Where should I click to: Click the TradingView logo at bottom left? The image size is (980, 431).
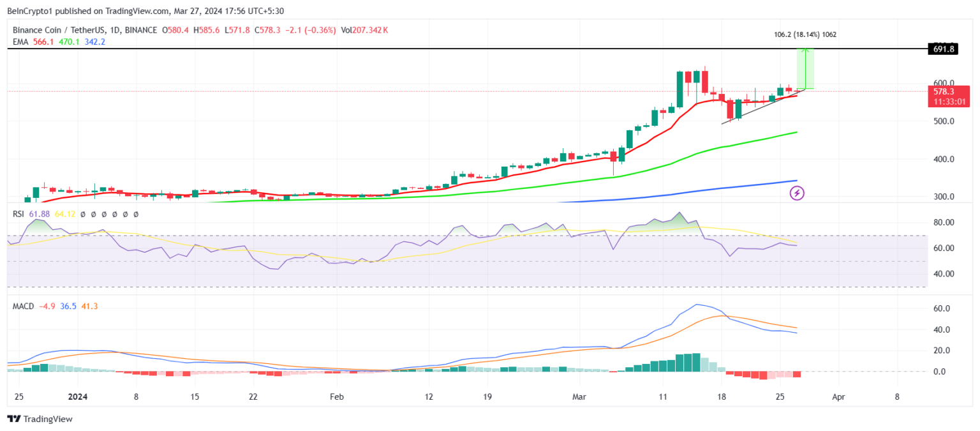(40, 419)
